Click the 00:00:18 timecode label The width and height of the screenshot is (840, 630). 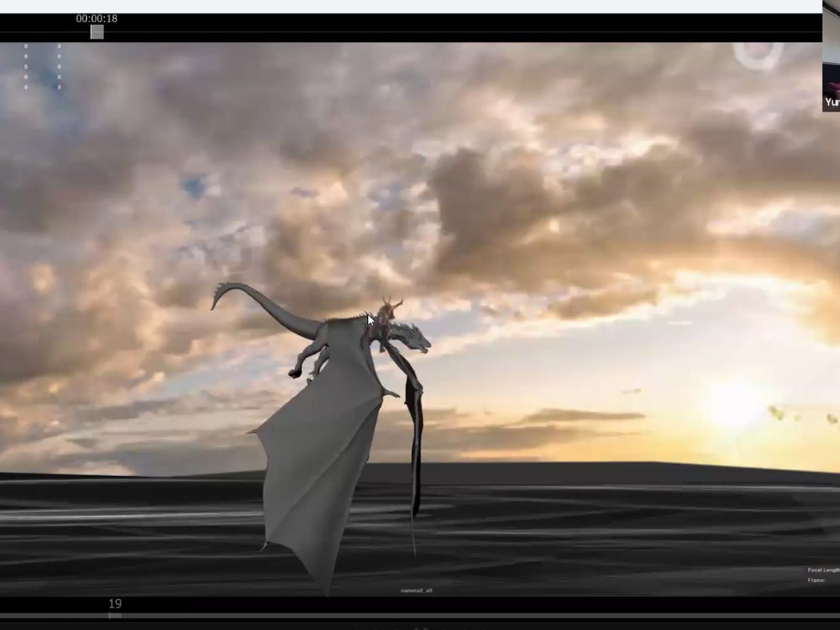(x=96, y=18)
